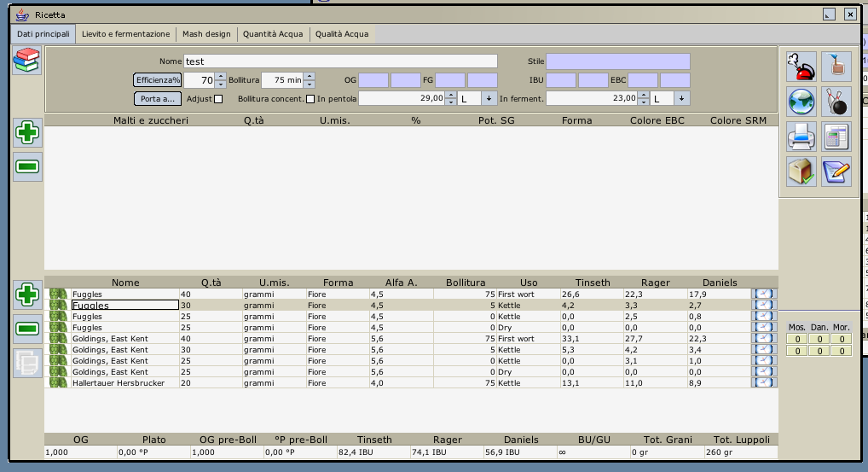Increase Bollitura minutes with up arrow
Screen dimensions: 868x472
point(310,77)
